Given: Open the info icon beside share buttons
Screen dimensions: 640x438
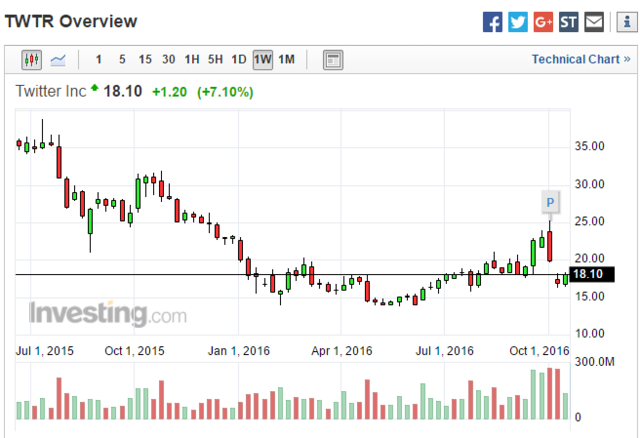Looking at the screenshot, I should pos(620,21).
